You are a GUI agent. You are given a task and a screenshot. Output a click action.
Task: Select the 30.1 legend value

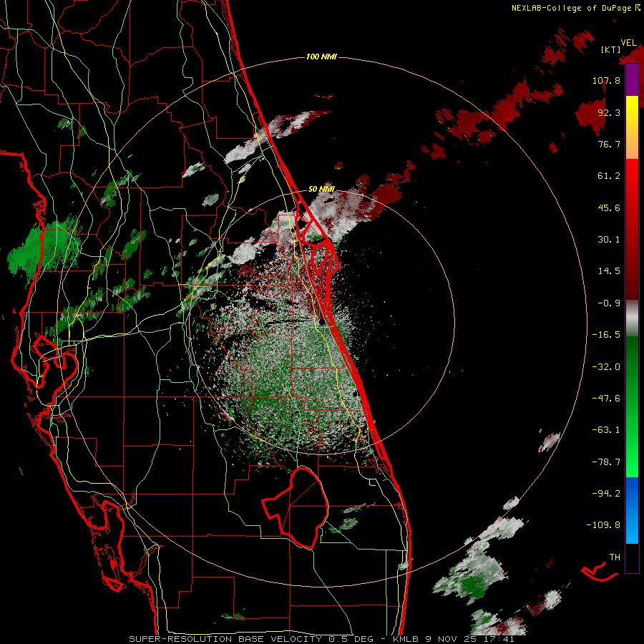(x=609, y=240)
